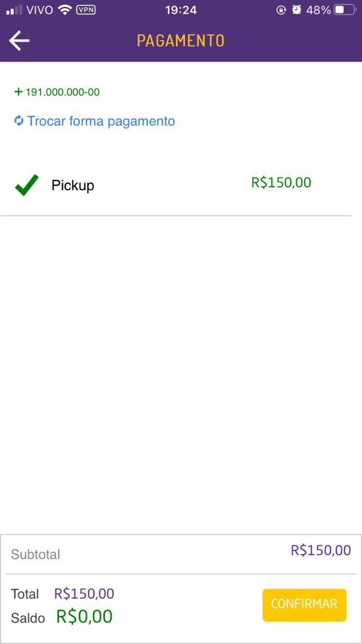The height and width of the screenshot is (644, 362).
Task: Click the CONFIRMAR button
Action: pos(304,605)
